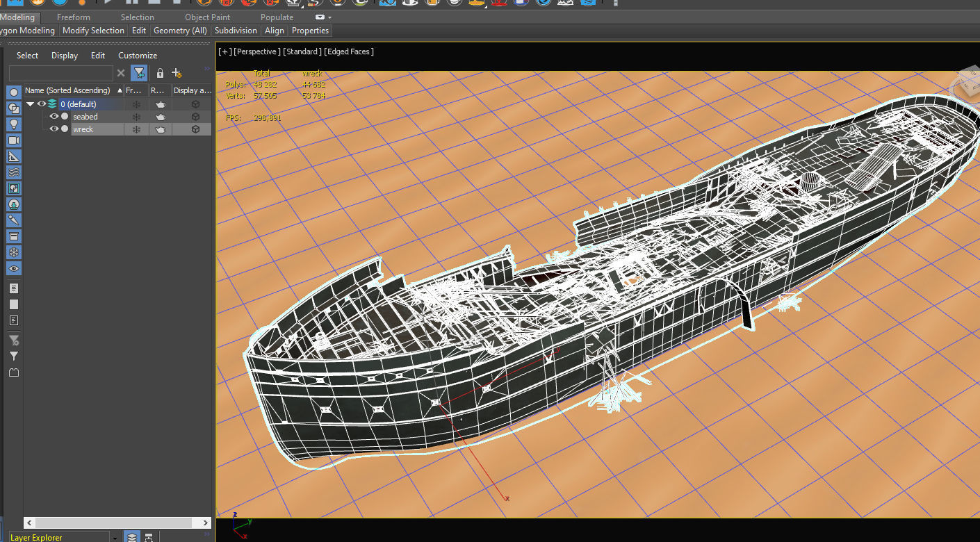Clear the explorer search with X icon
The width and height of the screenshot is (980, 542).
[x=121, y=73]
